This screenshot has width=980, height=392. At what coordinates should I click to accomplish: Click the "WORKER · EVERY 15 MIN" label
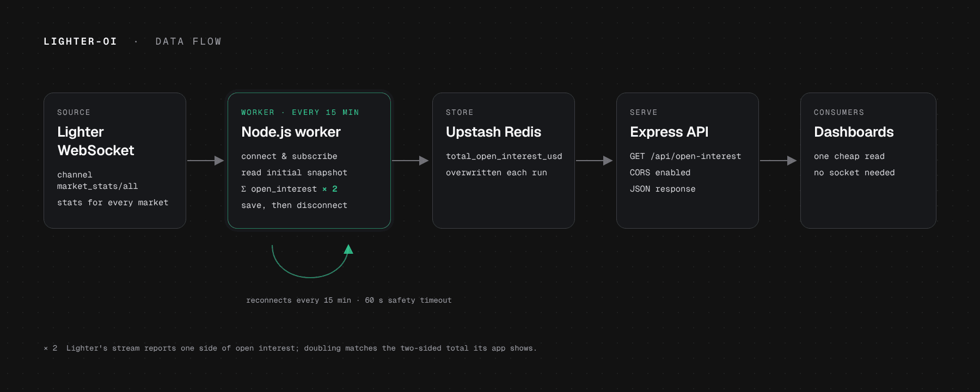[300, 112]
